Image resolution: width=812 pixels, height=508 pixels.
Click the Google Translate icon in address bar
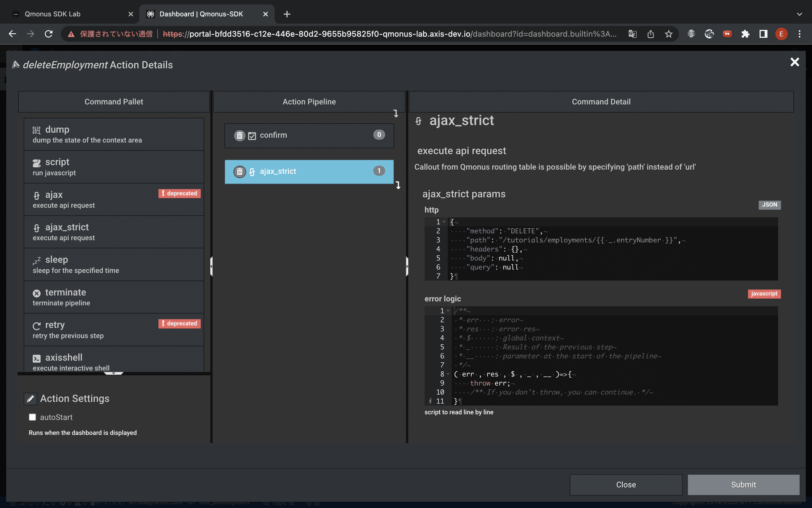tap(632, 34)
